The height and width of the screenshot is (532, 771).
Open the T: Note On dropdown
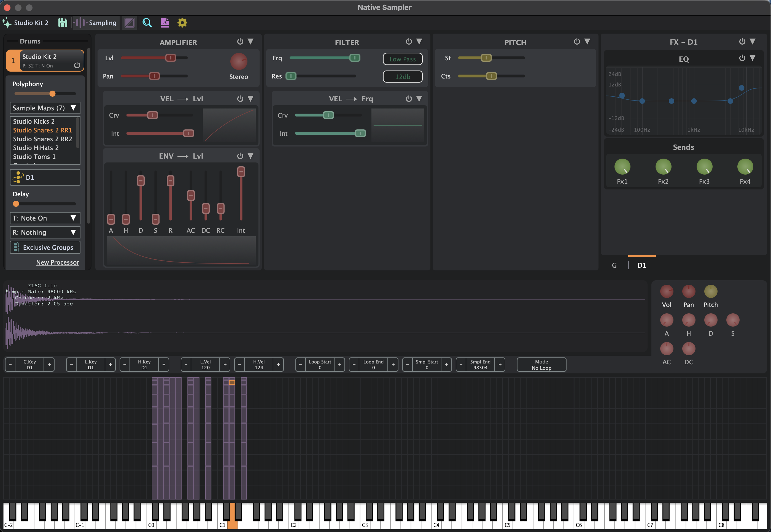[x=45, y=218]
